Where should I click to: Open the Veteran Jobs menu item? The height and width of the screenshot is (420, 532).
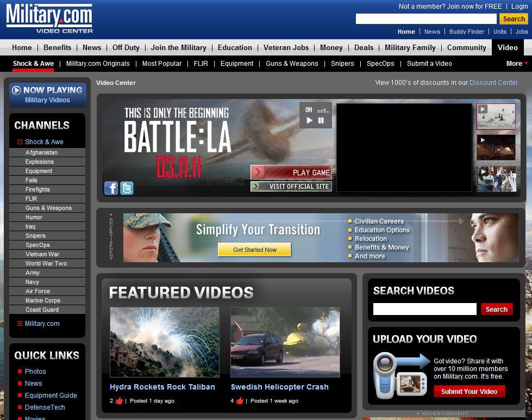[x=286, y=47]
